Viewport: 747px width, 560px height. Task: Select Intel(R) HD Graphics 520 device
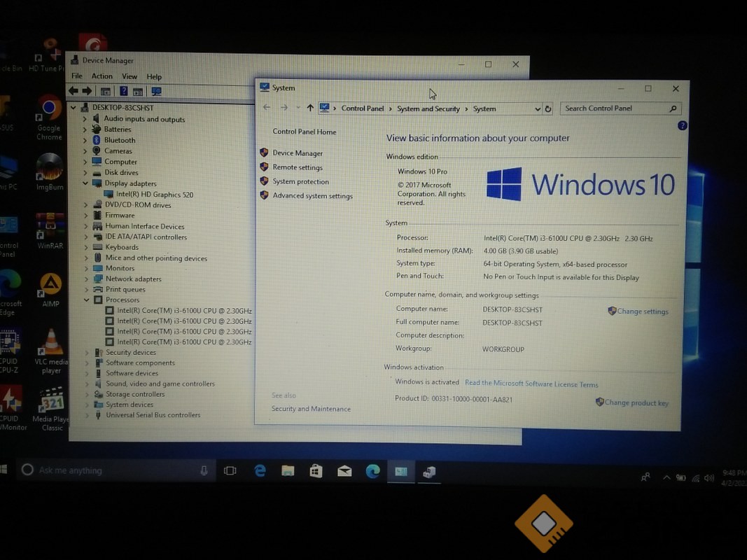pyautogui.click(x=155, y=195)
